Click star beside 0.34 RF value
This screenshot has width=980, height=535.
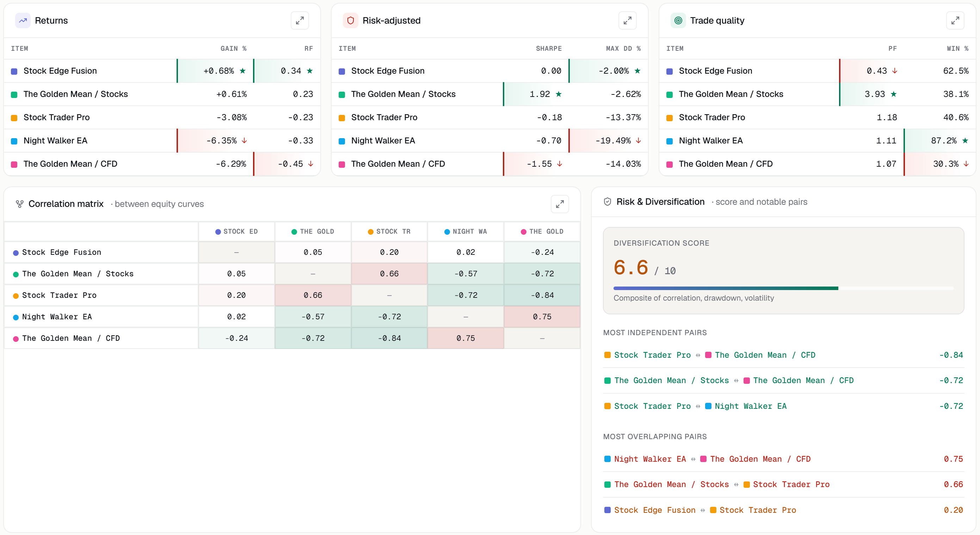(310, 71)
